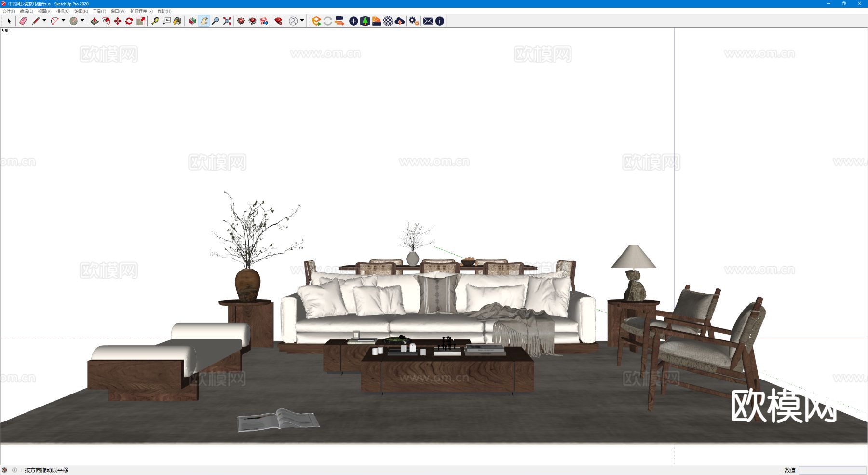Click the Enscape synchronize views camera icon
The image size is (868, 475).
pos(339,21)
